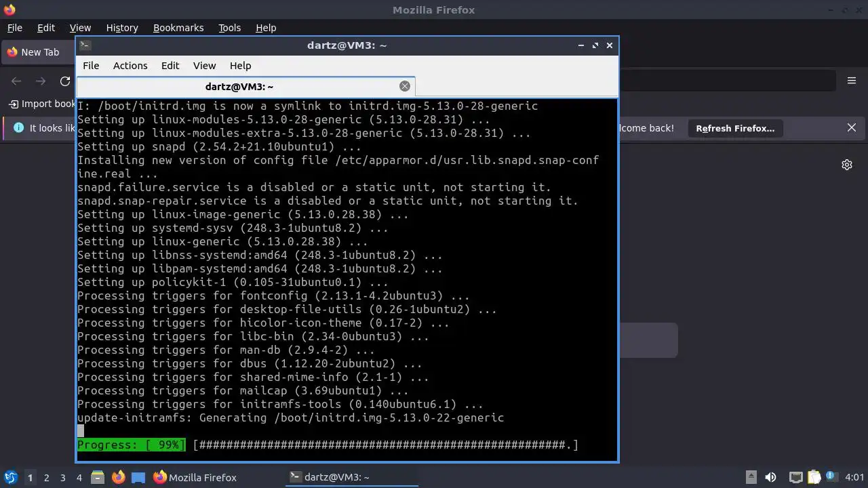The image size is (868, 488).
Task: Switch to workspace 4
Action: click(x=79, y=477)
